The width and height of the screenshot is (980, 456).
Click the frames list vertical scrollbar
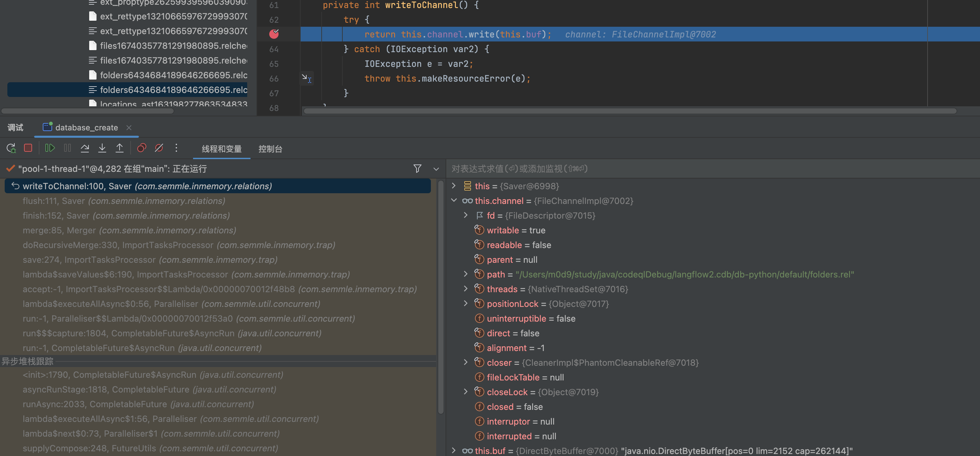click(441, 297)
